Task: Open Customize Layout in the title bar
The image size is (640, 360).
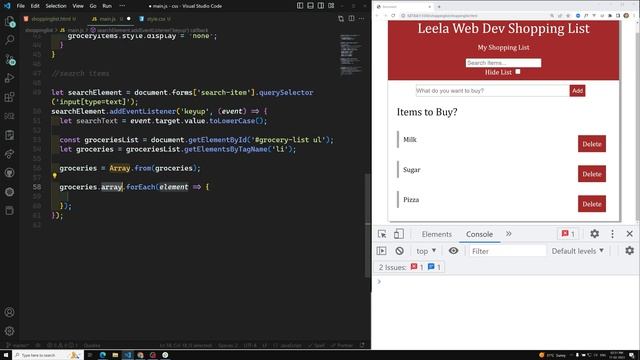Action: (x=331, y=6)
